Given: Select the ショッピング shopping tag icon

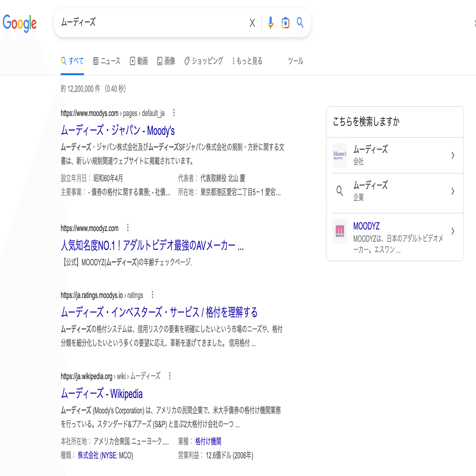Looking at the screenshot, I should click(x=187, y=60).
